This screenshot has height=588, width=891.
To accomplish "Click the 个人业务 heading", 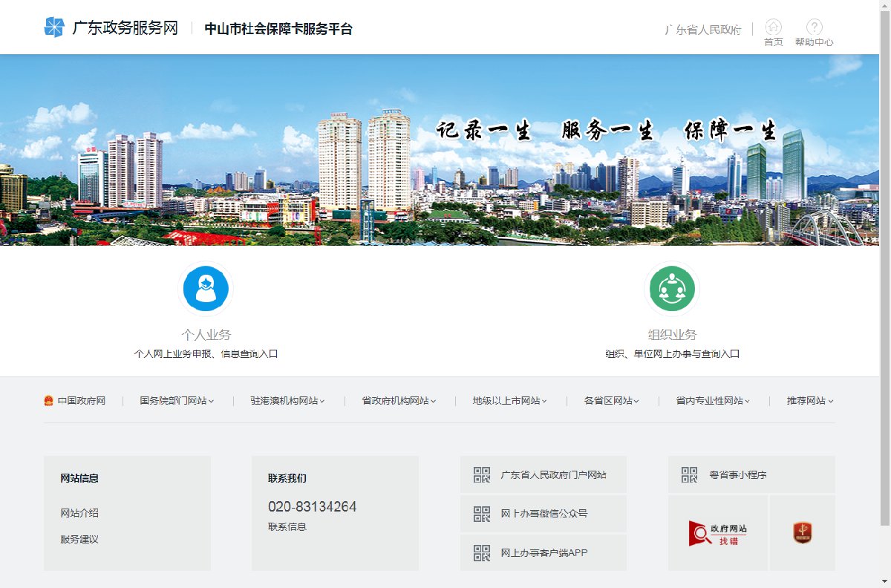I will tap(206, 335).
